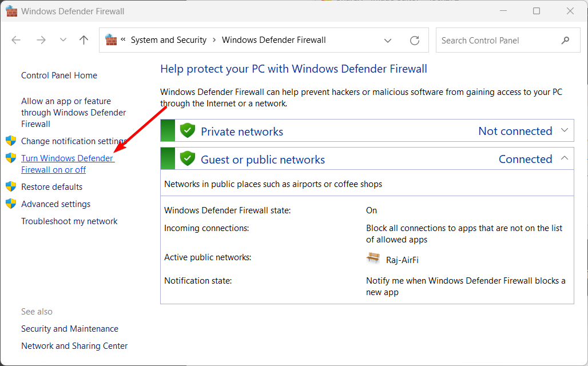The height and width of the screenshot is (366, 588).
Task: Click shield icon beside Change notification settings
Action: pyautogui.click(x=11, y=141)
